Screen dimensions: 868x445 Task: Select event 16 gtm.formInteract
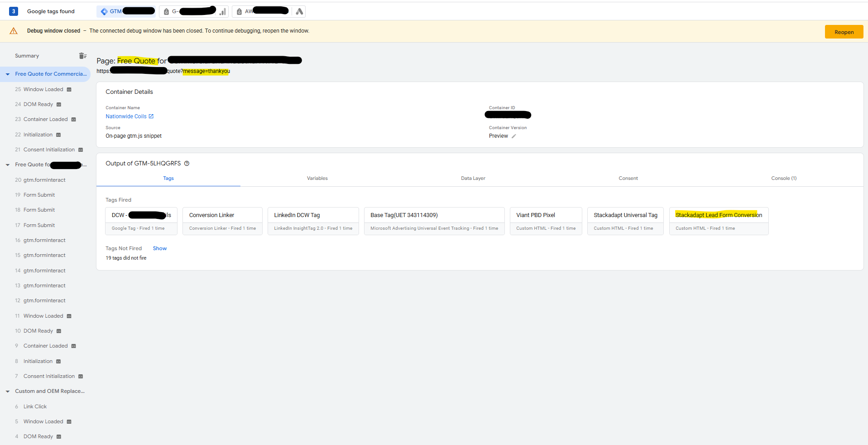[x=44, y=240]
